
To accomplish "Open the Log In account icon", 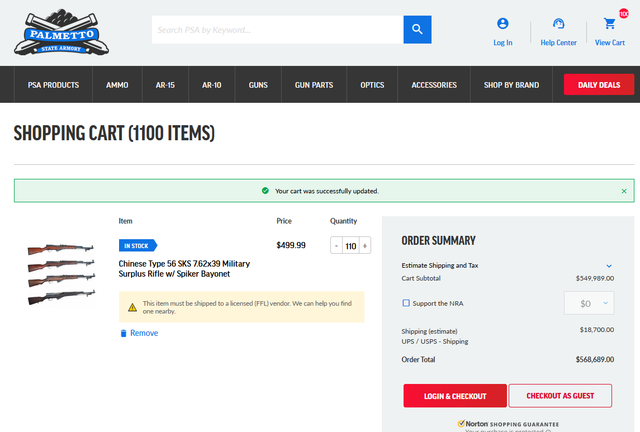I will coord(502,23).
